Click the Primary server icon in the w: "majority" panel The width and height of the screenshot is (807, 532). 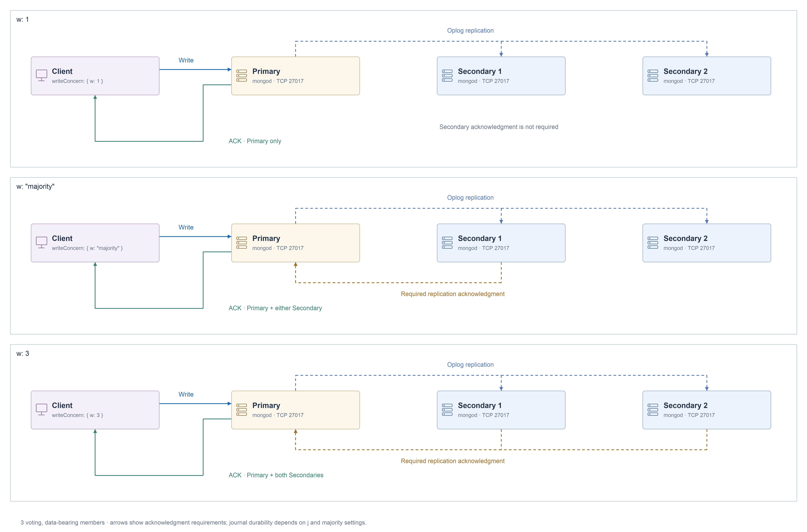(x=242, y=243)
